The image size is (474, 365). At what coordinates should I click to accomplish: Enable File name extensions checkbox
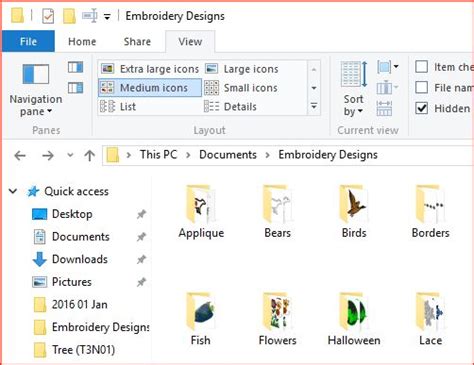422,87
